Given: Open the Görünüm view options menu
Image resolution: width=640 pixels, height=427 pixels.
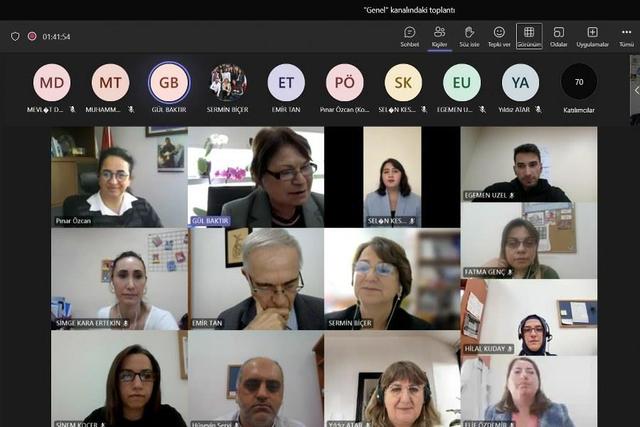Looking at the screenshot, I should click(x=529, y=36).
